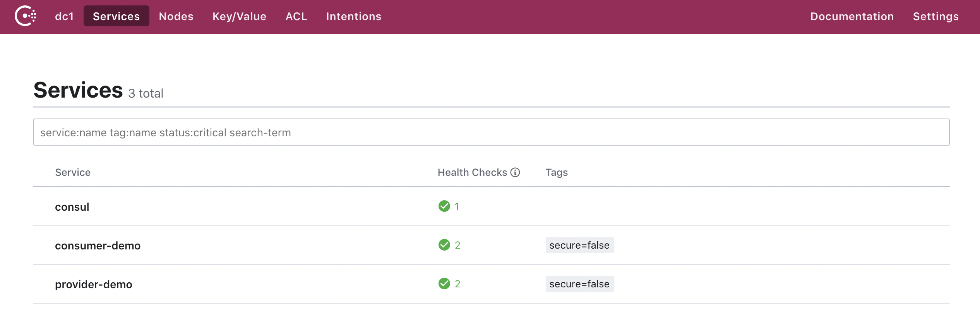Open the consumer-demo service
The image size is (980, 323).
pyautogui.click(x=98, y=246)
